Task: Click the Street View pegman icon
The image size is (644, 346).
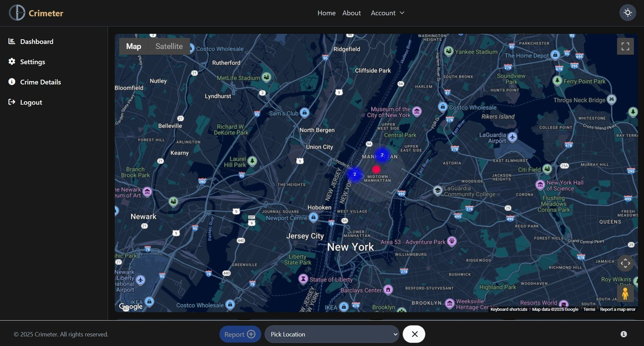Action: coord(625,294)
